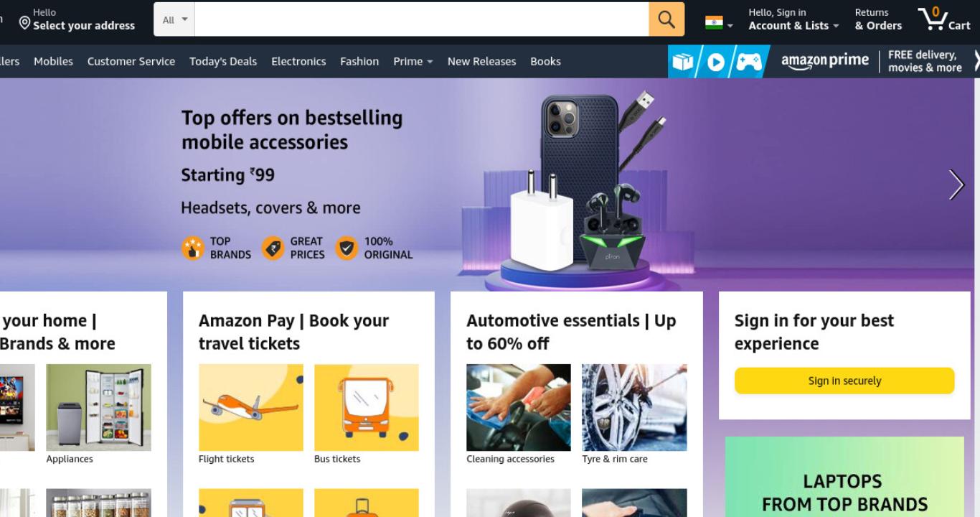Click the Sign in securely button
This screenshot has width=980, height=517.
coord(844,381)
